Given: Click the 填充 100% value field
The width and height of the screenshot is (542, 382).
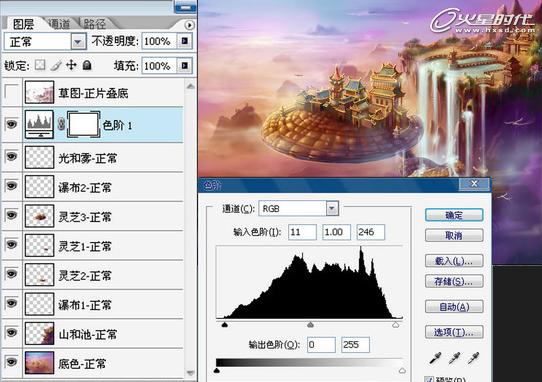Looking at the screenshot, I should pyautogui.click(x=159, y=65).
